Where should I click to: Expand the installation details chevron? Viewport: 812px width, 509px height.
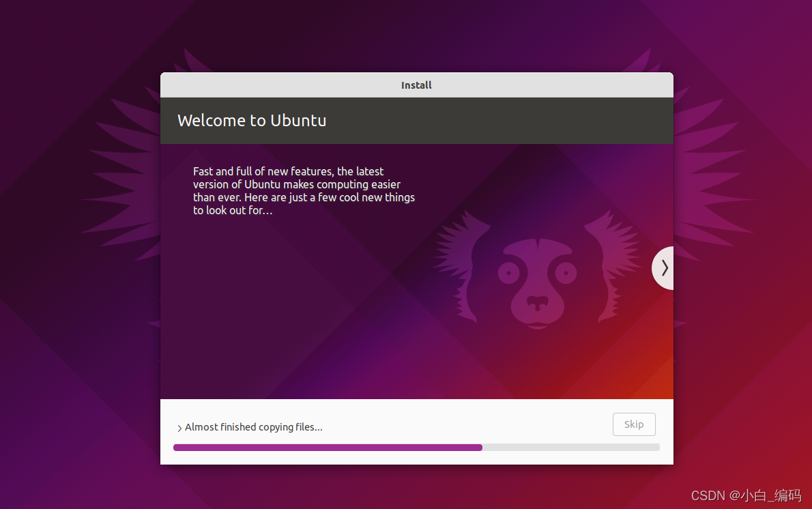pyautogui.click(x=179, y=428)
